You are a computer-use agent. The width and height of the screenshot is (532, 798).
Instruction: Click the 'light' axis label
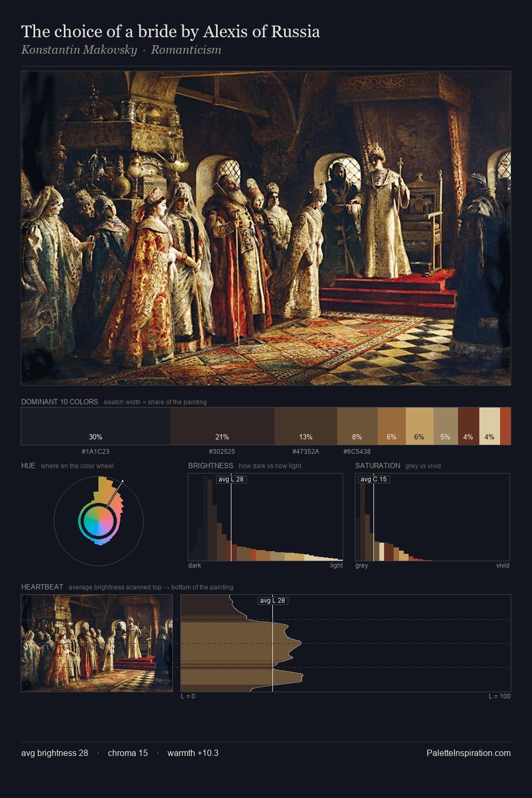tap(336, 566)
